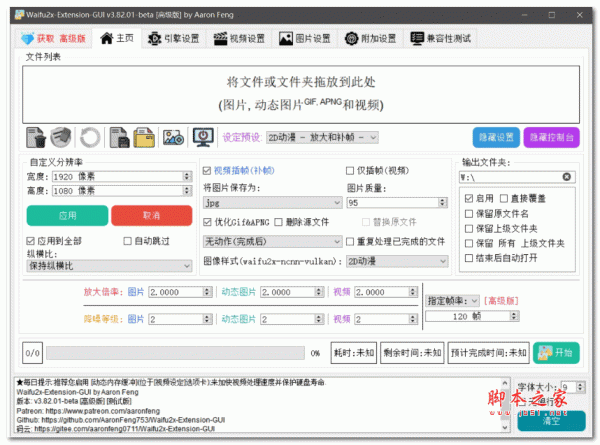Open the 引擎设置 tab
The width and height of the screenshot is (600, 445).
tap(174, 39)
